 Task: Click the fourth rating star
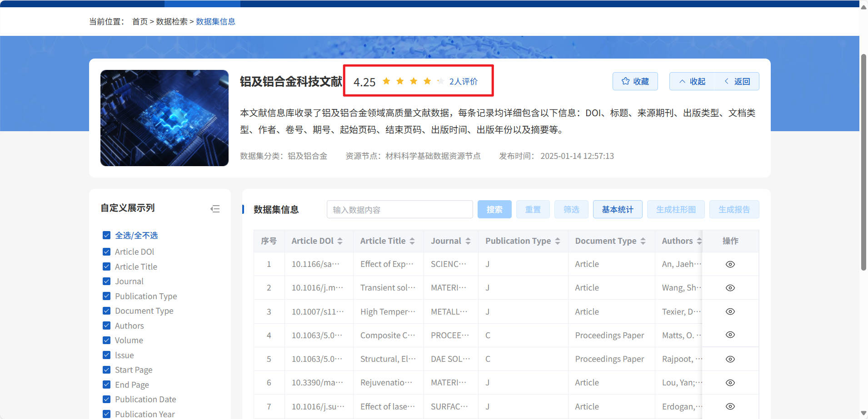pyautogui.click(x=427, y=81)
